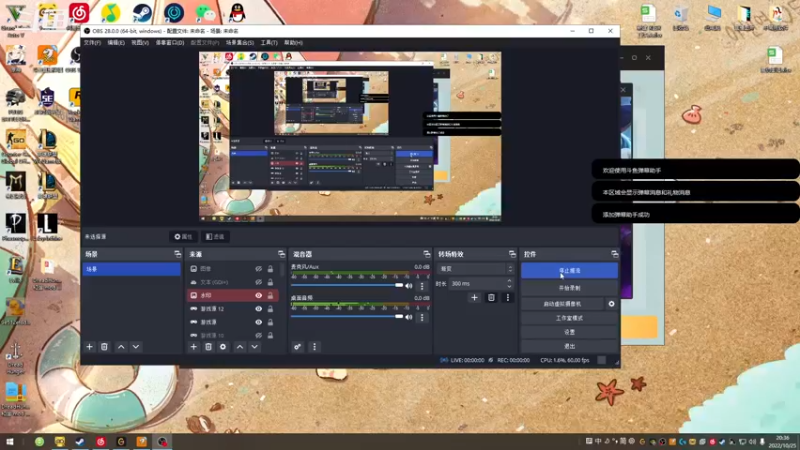
Task: Move selected source down in list
Action: click(x=255, y=347)
